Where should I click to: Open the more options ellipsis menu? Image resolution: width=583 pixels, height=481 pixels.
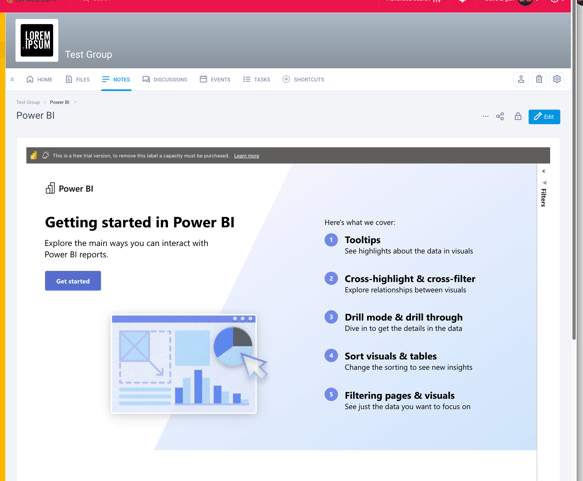click(x=485, y=116)
